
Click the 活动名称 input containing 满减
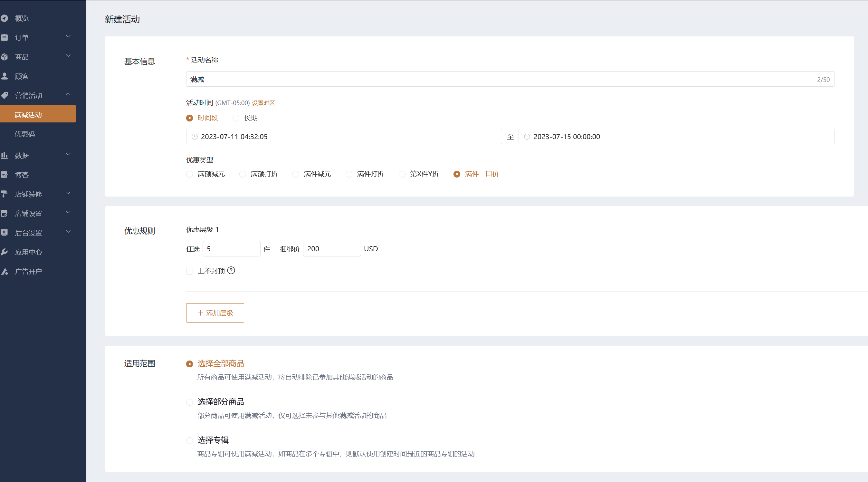tap(510, 79)
